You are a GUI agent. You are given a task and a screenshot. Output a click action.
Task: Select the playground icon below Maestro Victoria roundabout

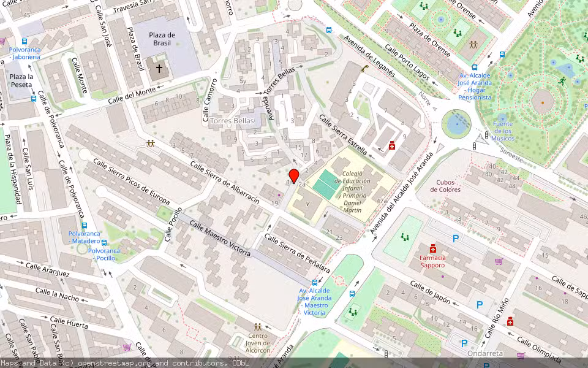pos(353,312)
